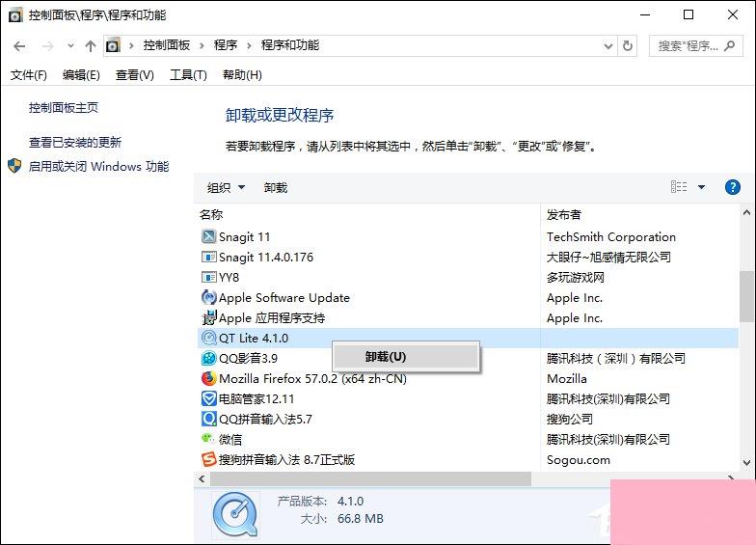Open the 文件(F) menu
Image resolution: width=756 pixels, height=545 pixels.
tap(29, 75)
